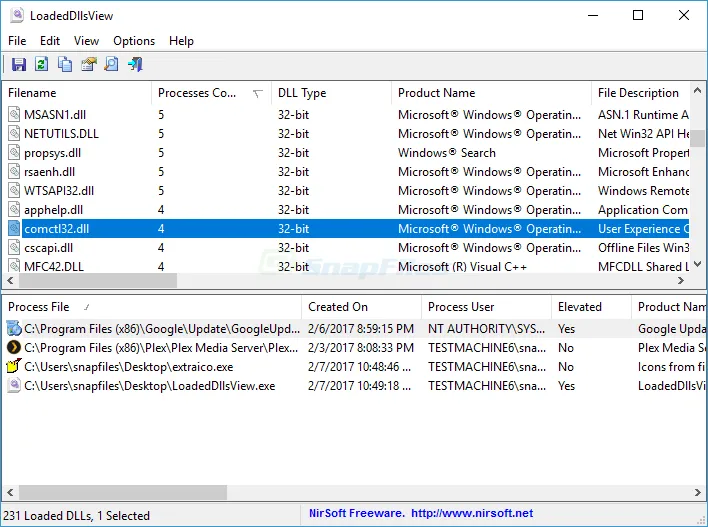Sort by the Process User column header
Image resolution: width=708 pixels, height=527 pixels.
pos(486,307)
